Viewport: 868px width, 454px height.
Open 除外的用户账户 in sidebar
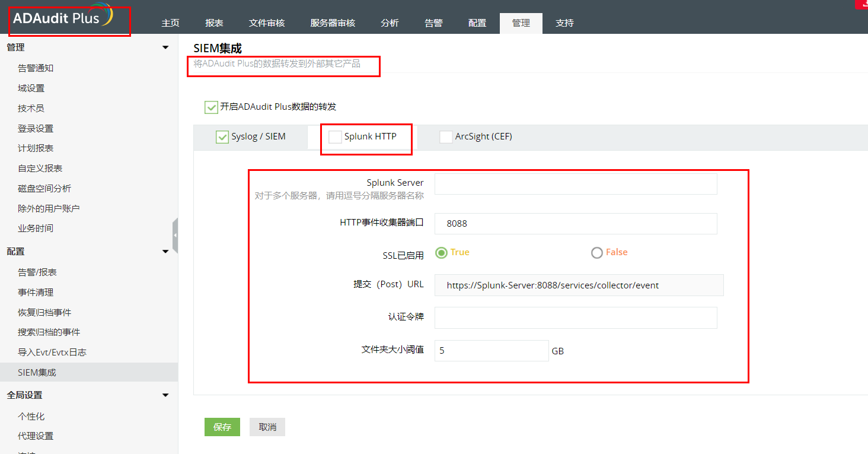pyautogui.click(x=49, y=209)
